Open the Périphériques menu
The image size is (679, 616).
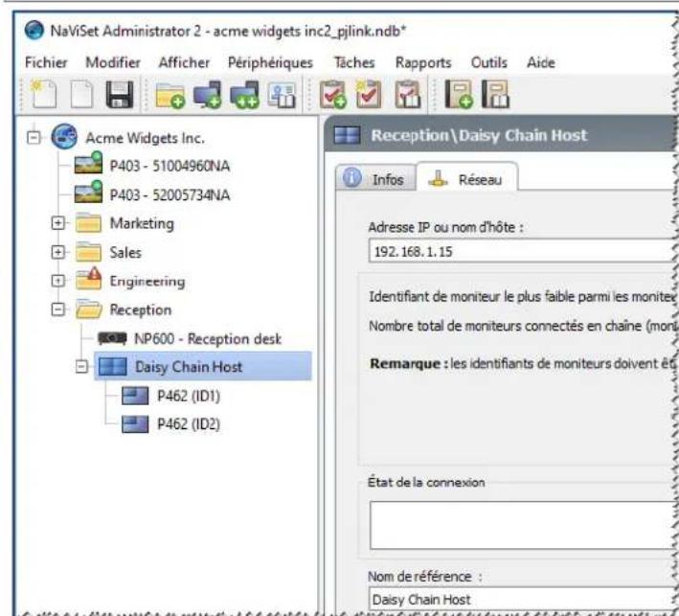click(x=270, y=62)
